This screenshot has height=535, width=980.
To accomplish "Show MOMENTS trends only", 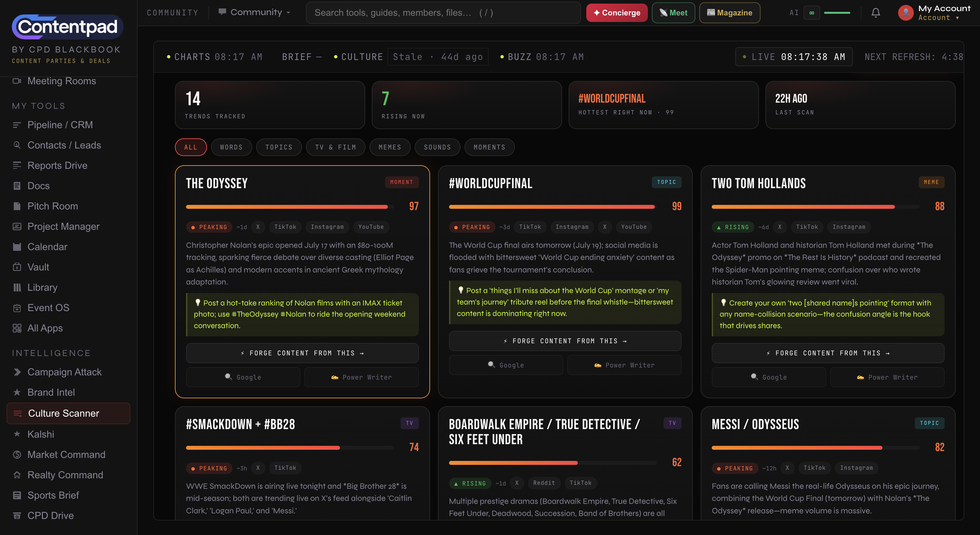I will pos(490,148).
